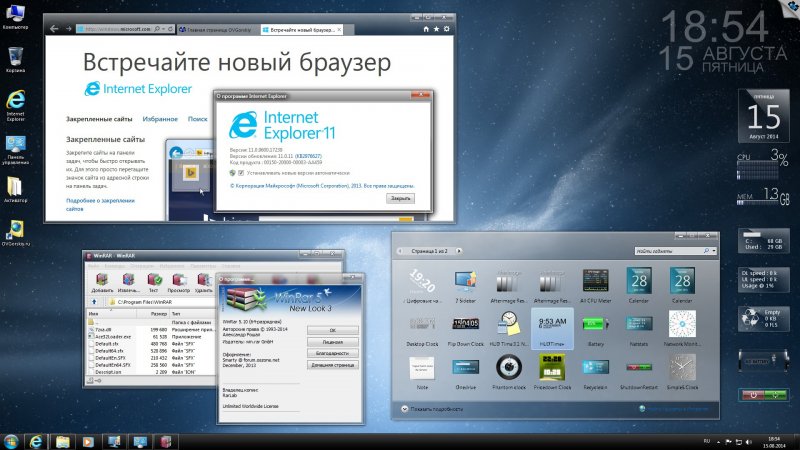Screen dimensions: 800x450
Task: Select the HUDTime+ gadget
Action: 552,329
